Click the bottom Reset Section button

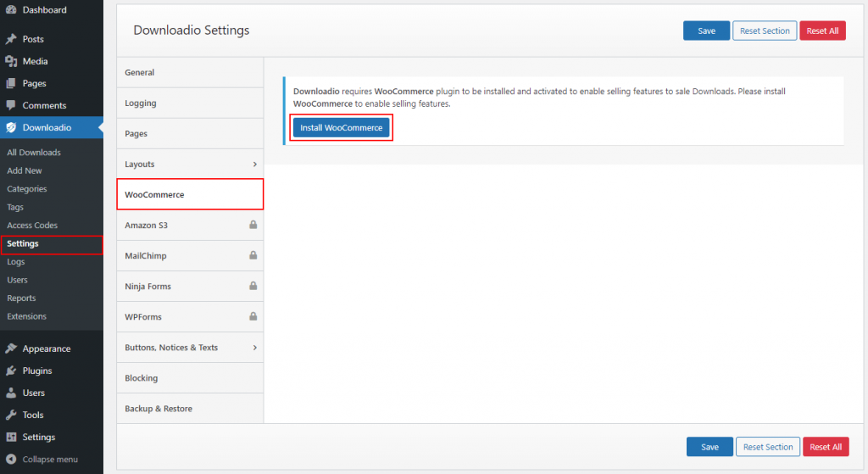pyautogui.click(x=768, y=447)
